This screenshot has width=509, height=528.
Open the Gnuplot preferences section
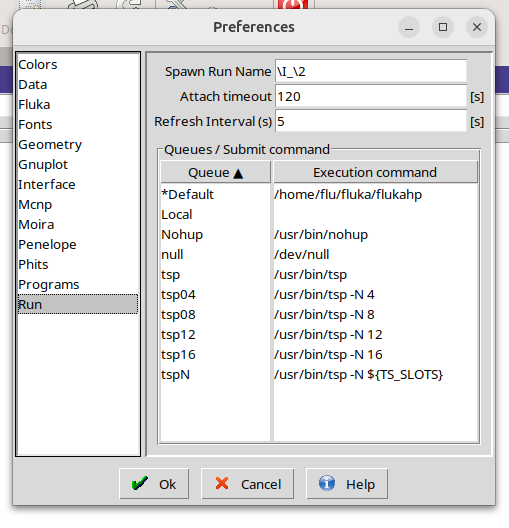[43, 165]
